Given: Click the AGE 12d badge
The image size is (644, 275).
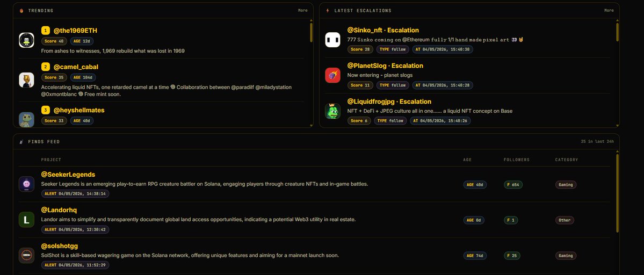Looking at the screenshot, I should click(x=82, y=41).
